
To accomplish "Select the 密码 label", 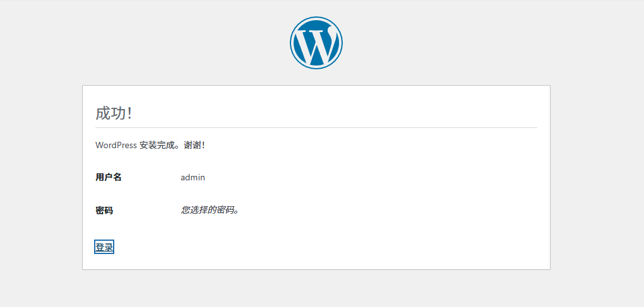I will click(104, 210).
